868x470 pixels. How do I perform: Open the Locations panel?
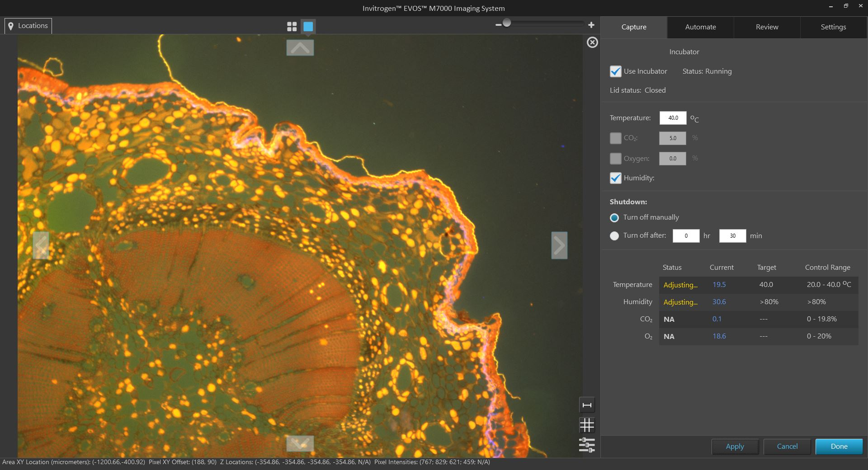pyautogui.click(x=28, y=26)
